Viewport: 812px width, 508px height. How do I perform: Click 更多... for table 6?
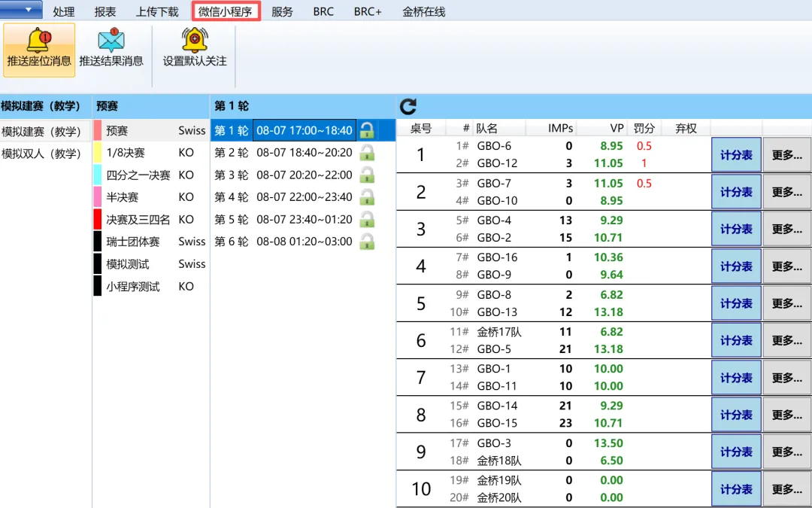(x=787, y=341)
